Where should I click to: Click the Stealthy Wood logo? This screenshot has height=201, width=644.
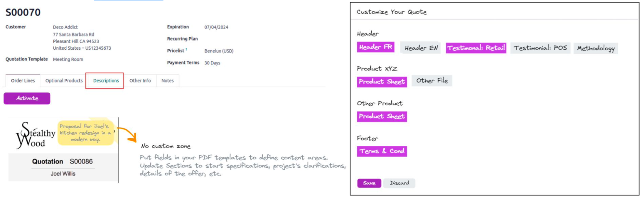pos(35,136)
